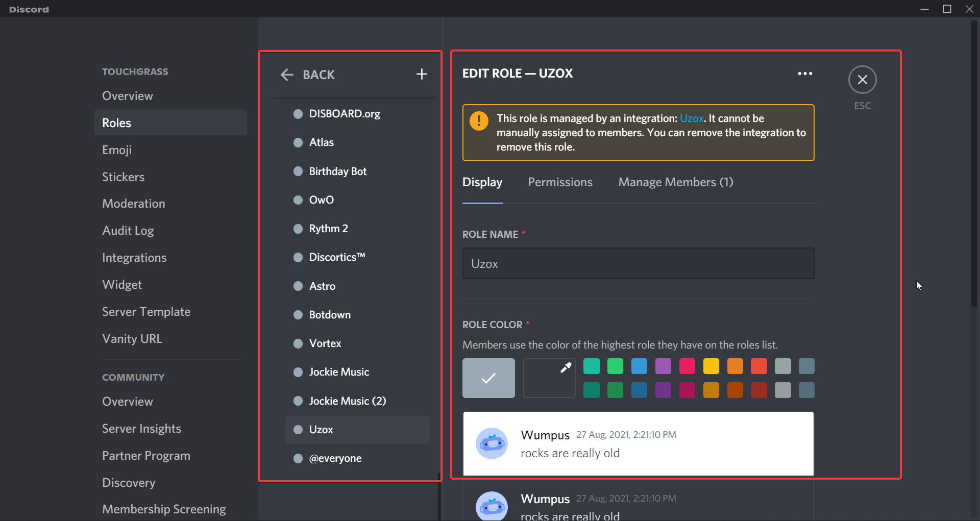The image size is (980, 521).
Task: Pick the dark teal color swatch
Action: pos(592,390)
